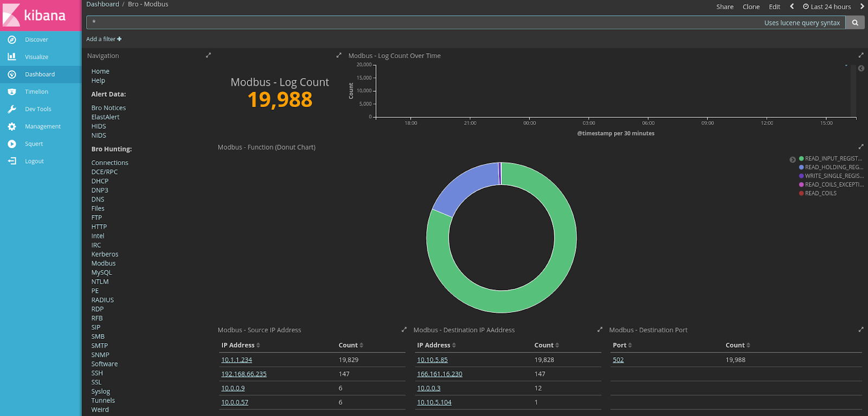Run the query with the magnifier button
The width and height of the screenshot is (868, 416).
[855, 23]
